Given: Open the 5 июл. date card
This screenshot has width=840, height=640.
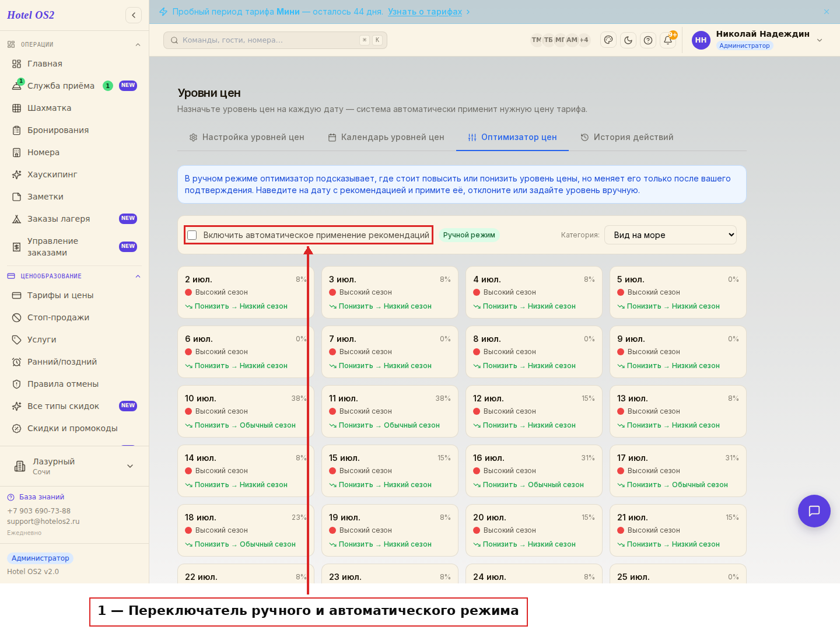Looking at the screenshot, I should (x=678, y=292).
